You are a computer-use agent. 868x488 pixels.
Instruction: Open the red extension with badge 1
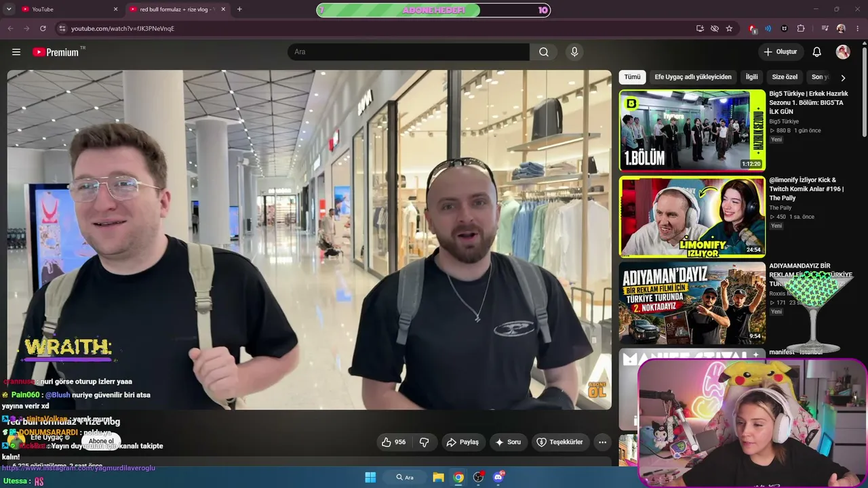point(752,28)
